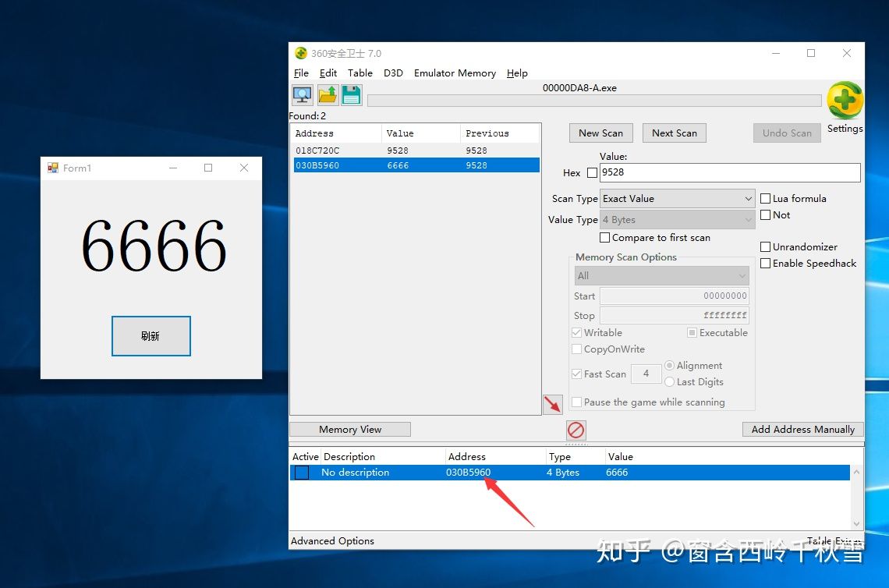Select the result row 030B5960
This screenshot has height=588, width=889.
(416, 165)
